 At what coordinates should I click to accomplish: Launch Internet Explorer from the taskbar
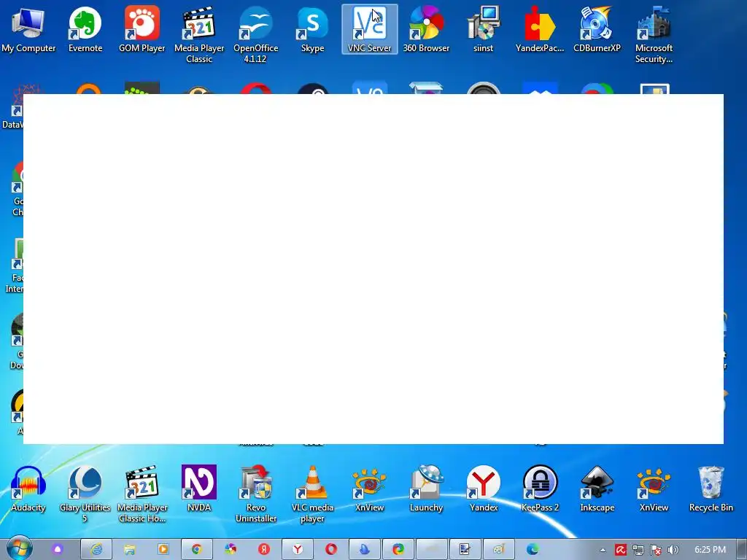tap(96, 550)
